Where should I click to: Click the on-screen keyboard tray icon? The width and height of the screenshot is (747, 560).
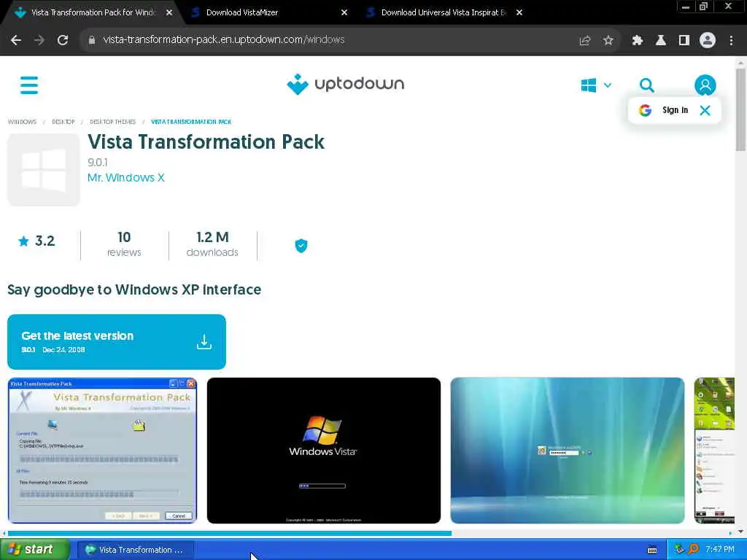pos(652,550)
